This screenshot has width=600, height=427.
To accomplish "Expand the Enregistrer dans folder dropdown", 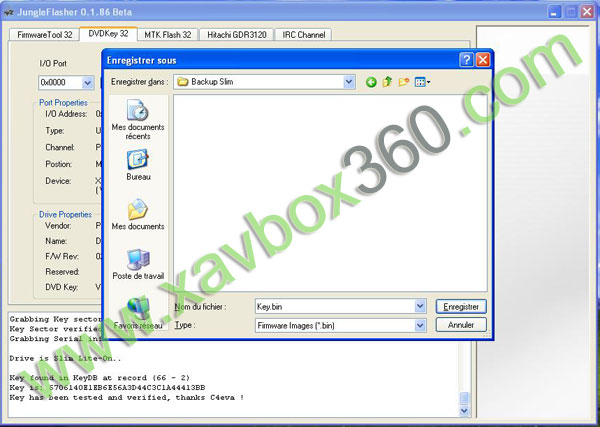I will (x=349, y=81).
